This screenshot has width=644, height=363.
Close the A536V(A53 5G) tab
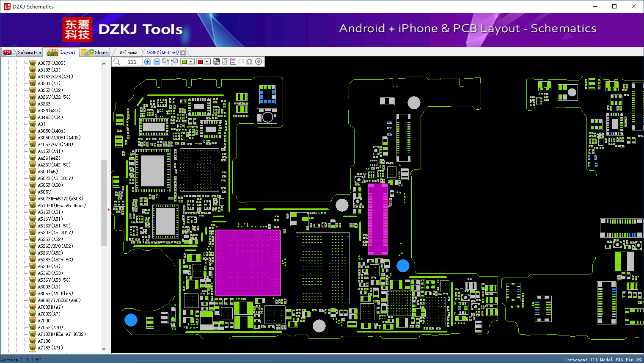(183, 53)
